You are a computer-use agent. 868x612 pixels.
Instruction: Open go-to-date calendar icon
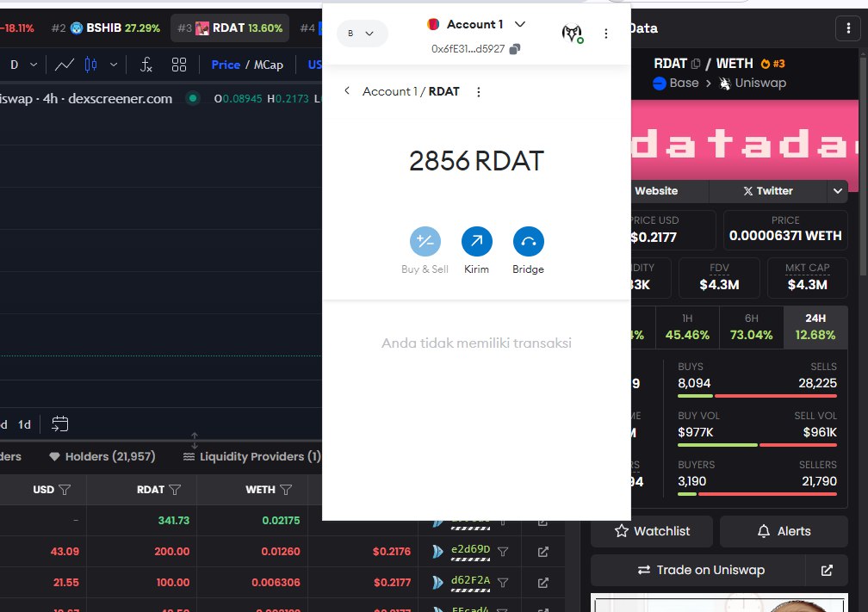59,424
